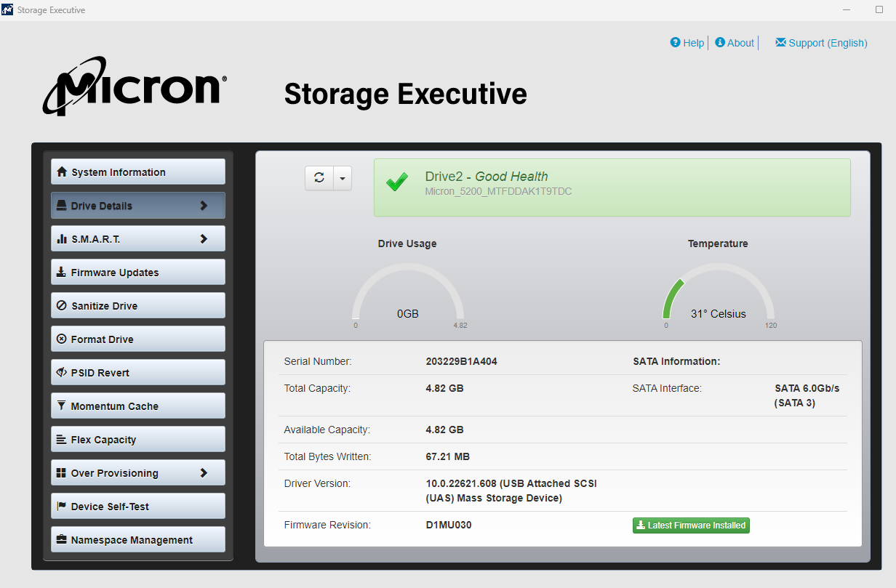The height and width of the screenshot is (588, 896).
Task: Click the info circle About icon
Action: (x=720, y=43)
